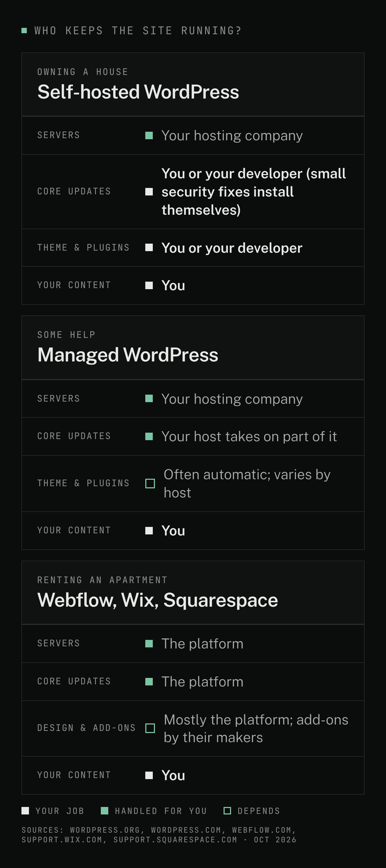Click the 'Self-hosted WordPress' heading

(138, 92)
